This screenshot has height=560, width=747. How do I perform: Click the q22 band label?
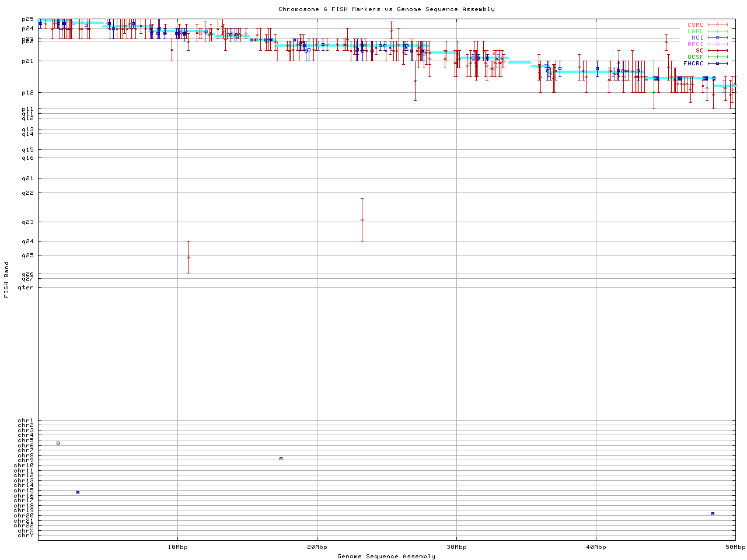[x=28, y=193]
